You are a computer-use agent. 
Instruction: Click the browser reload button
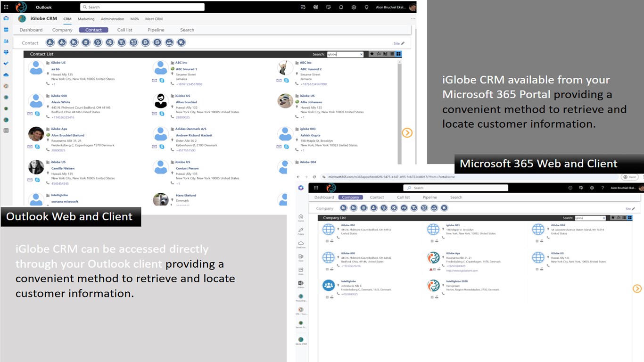tap(314, 177)
